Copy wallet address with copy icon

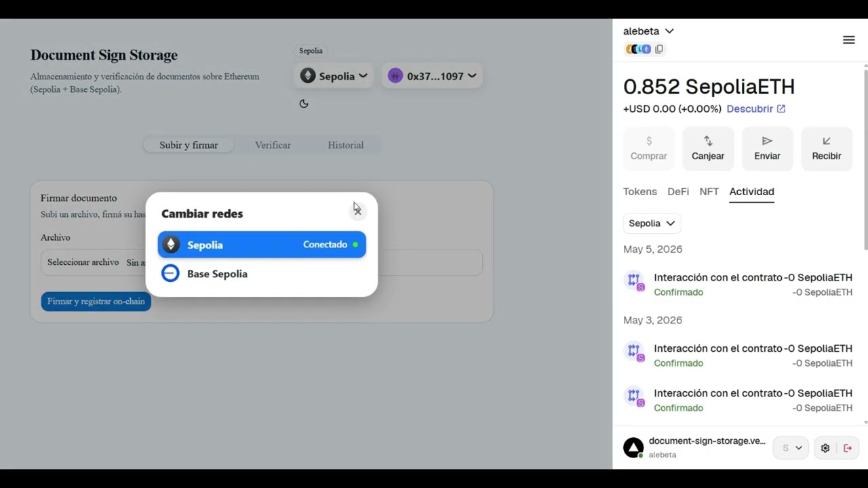pyautogui.click(x=659, y=49)
